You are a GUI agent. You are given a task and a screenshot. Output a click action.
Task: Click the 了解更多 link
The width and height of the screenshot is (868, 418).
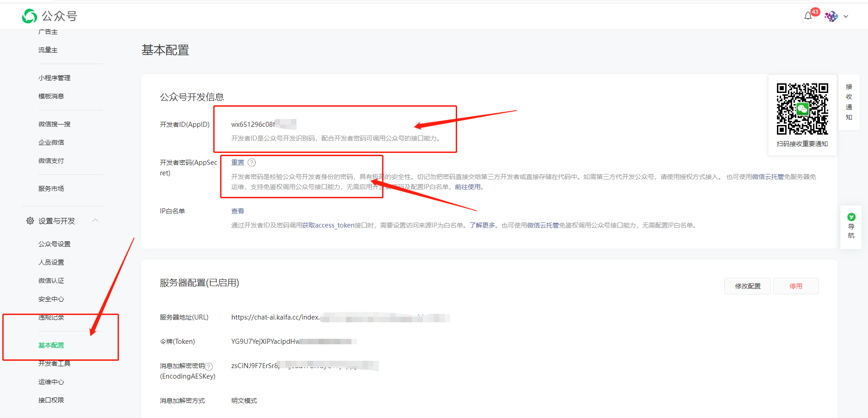click(482, 225)
